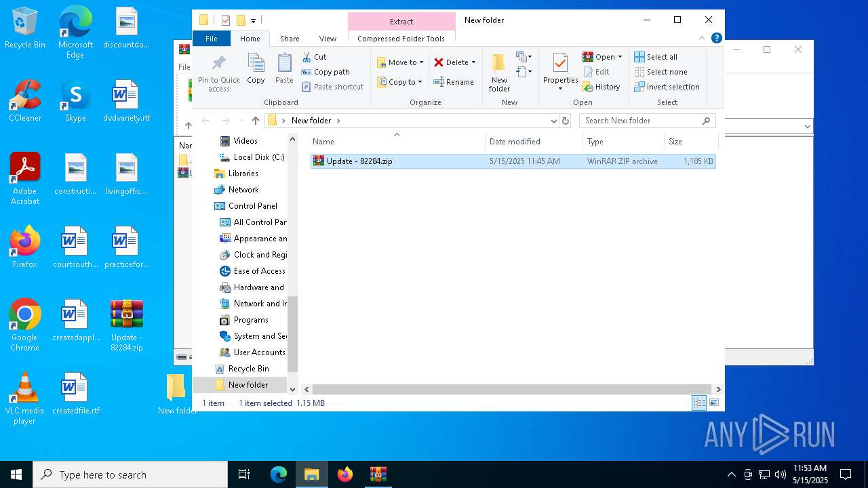Collapse the ribbon with chevron
Screen dimensions: 868x488
702,38
